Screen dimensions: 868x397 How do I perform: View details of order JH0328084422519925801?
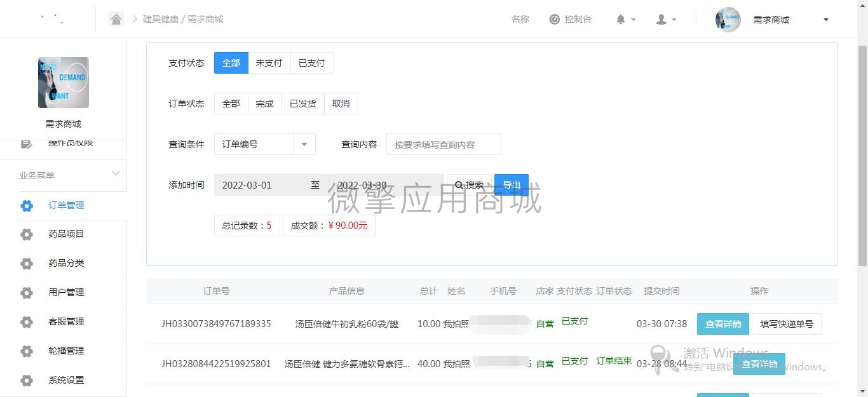tap(759, 364)
